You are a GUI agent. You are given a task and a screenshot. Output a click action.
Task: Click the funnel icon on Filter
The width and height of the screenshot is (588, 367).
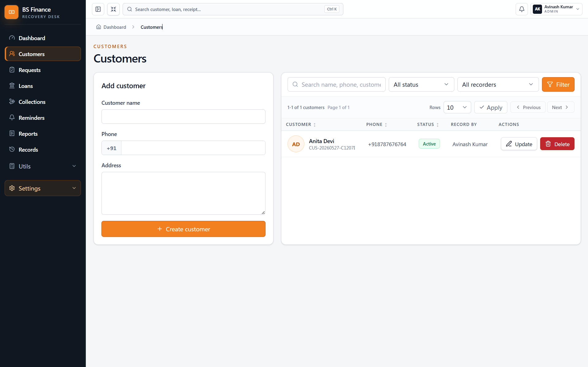coord(550,85)
